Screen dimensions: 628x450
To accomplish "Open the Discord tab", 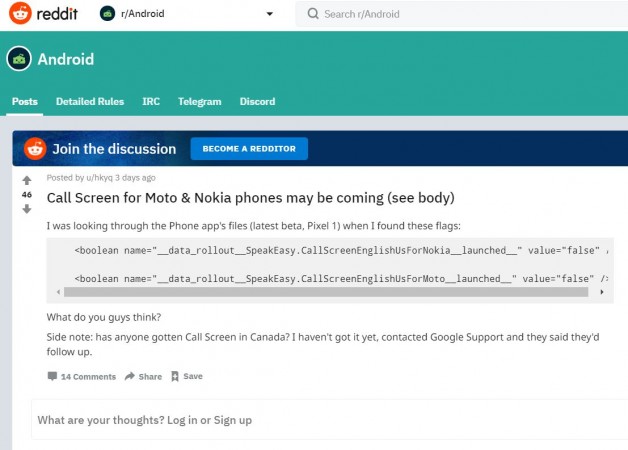I will pos(258,101).
